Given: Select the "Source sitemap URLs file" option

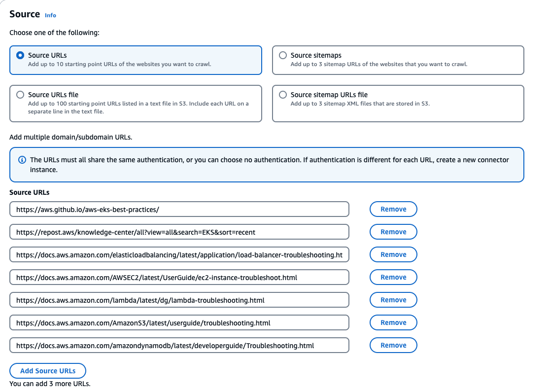Looking at the screenshot, I should click(283, 94).
